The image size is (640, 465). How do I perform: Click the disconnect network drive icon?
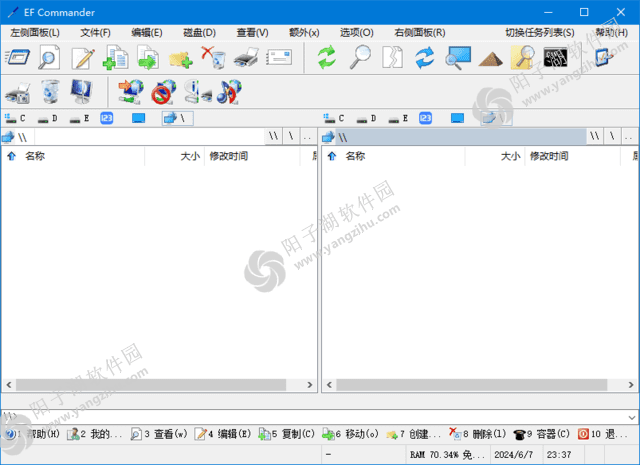[x=164, y=91]
